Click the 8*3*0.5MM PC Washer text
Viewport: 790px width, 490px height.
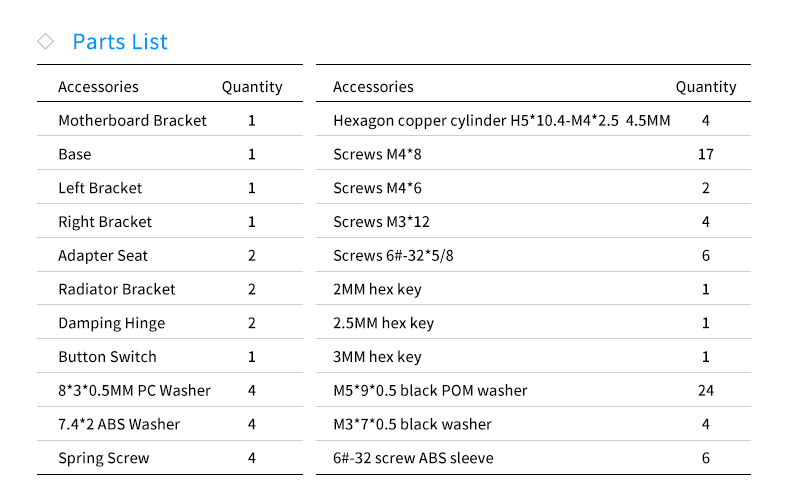coord(134,390)
